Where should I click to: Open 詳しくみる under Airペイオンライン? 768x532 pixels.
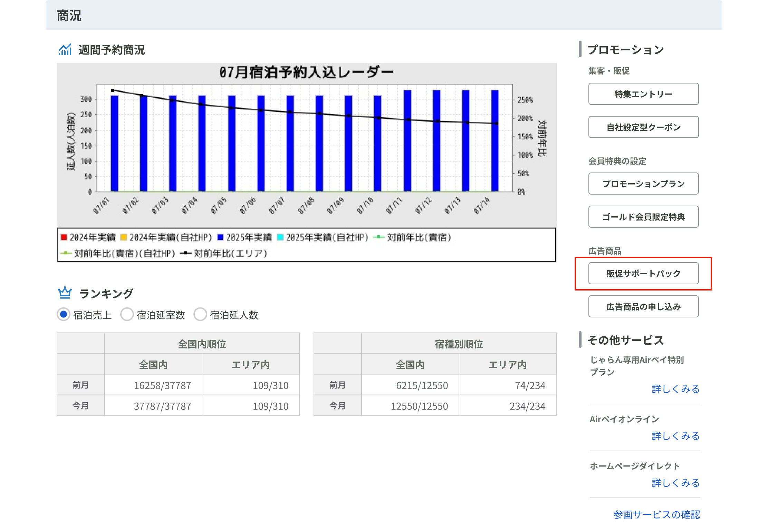[675, 436]
